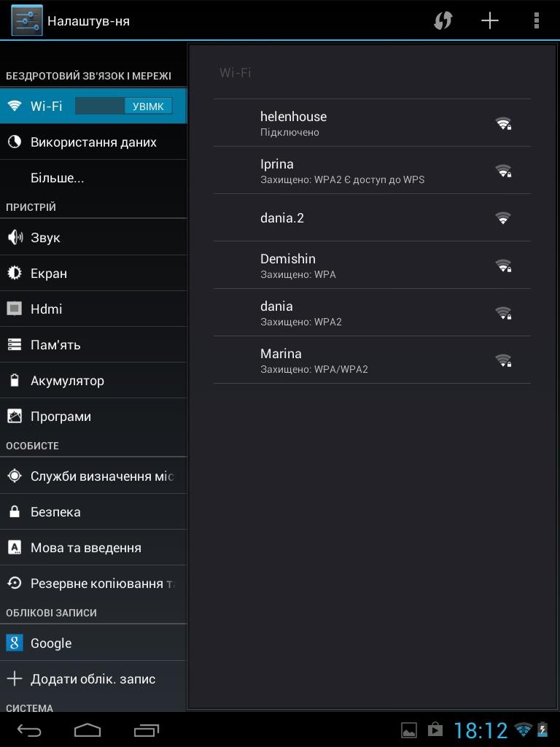The width and height of the screenshot is (560, 747).
Task: Tap the Безпека lock icon
Action: pyautogui.click(x=15, y=512)
